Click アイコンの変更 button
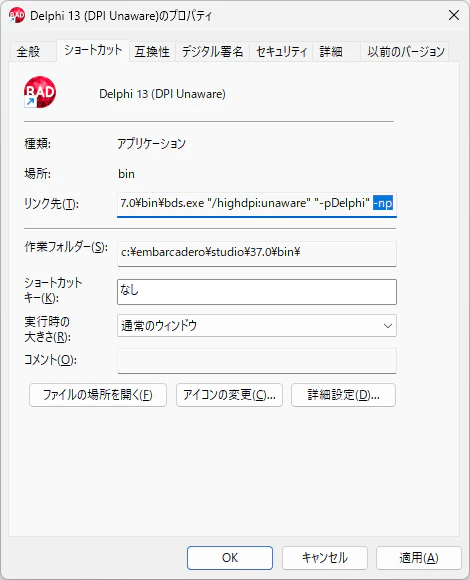Screen dimensions: 470x580 coord(229,395)
